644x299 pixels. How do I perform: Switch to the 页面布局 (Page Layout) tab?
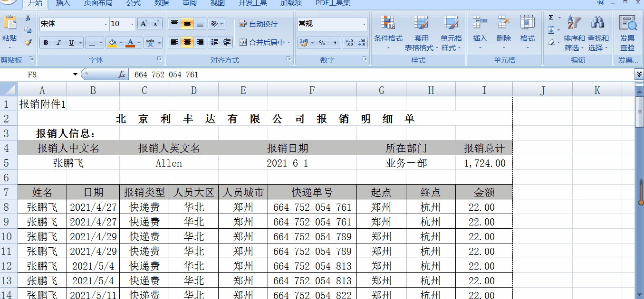pyautogui.click(x=98, y=3)
